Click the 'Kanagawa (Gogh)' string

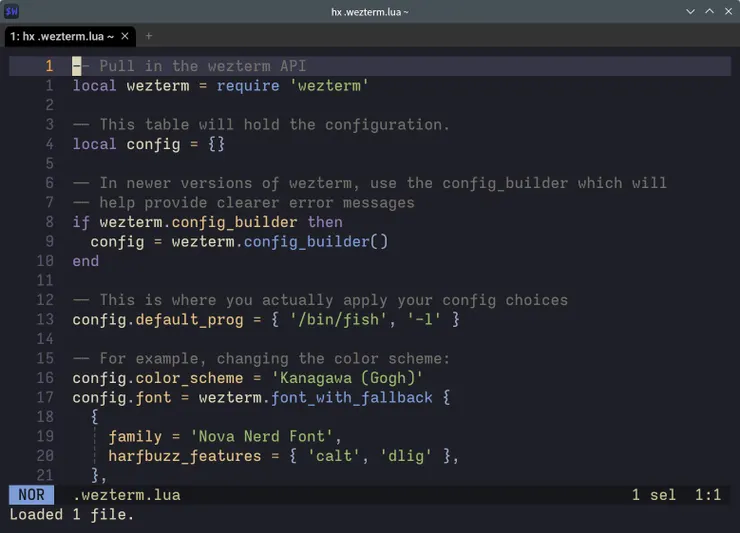click(347, 378)
